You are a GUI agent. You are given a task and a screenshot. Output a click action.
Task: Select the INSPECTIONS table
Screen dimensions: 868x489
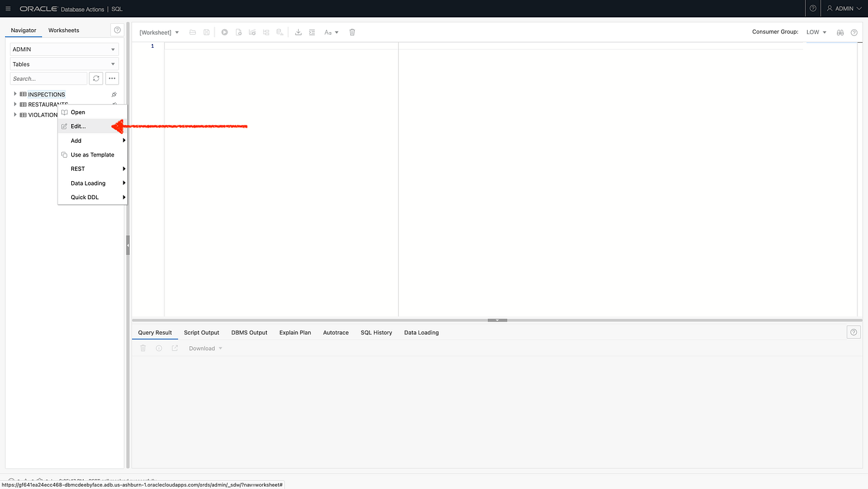tap(46, 94)
